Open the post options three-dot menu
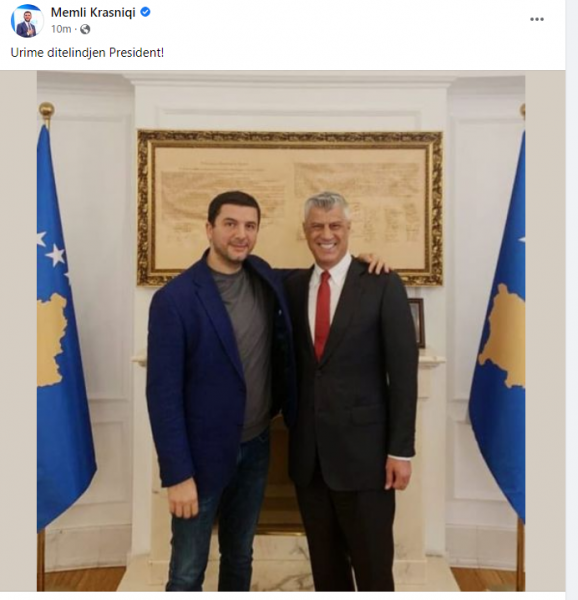 (537, 19)
